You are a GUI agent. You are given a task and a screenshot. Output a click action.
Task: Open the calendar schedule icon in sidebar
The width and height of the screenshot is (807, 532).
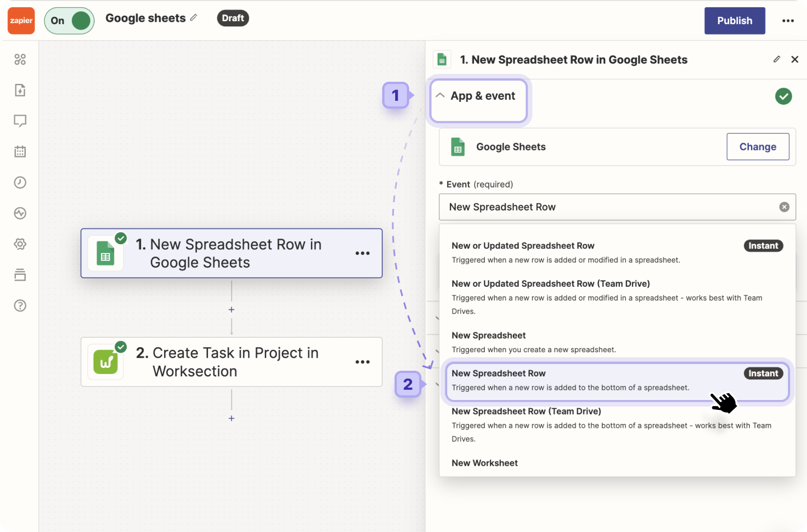20,151
